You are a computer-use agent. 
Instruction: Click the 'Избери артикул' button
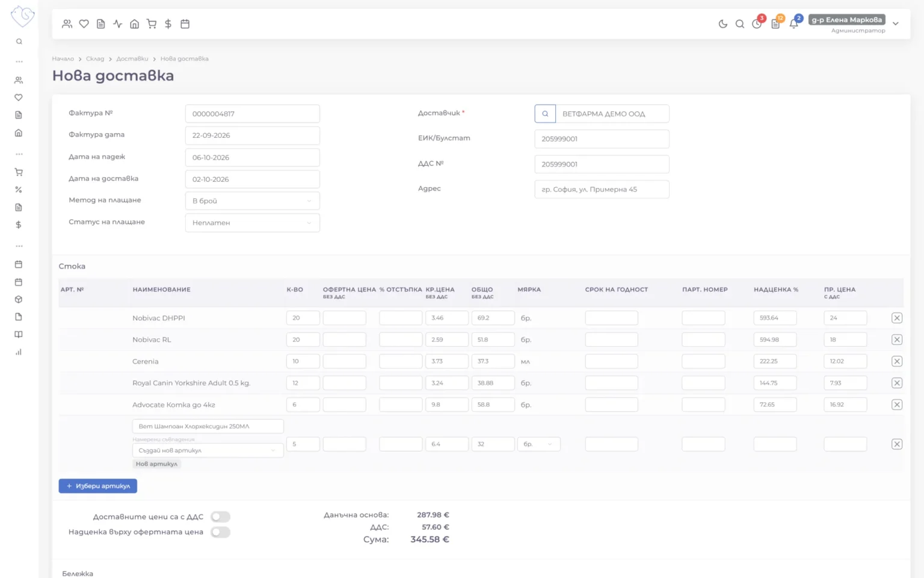point(98,486)
